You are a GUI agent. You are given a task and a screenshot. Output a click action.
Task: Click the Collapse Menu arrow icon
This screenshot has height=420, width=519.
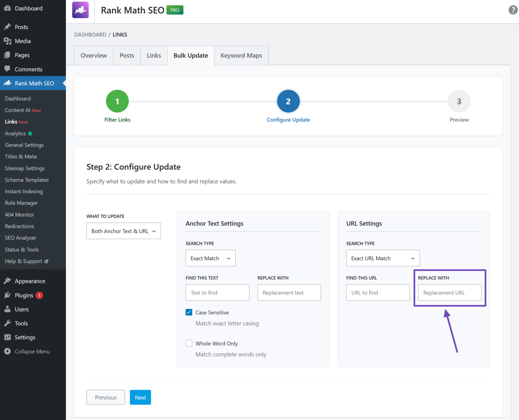(7, 351)
